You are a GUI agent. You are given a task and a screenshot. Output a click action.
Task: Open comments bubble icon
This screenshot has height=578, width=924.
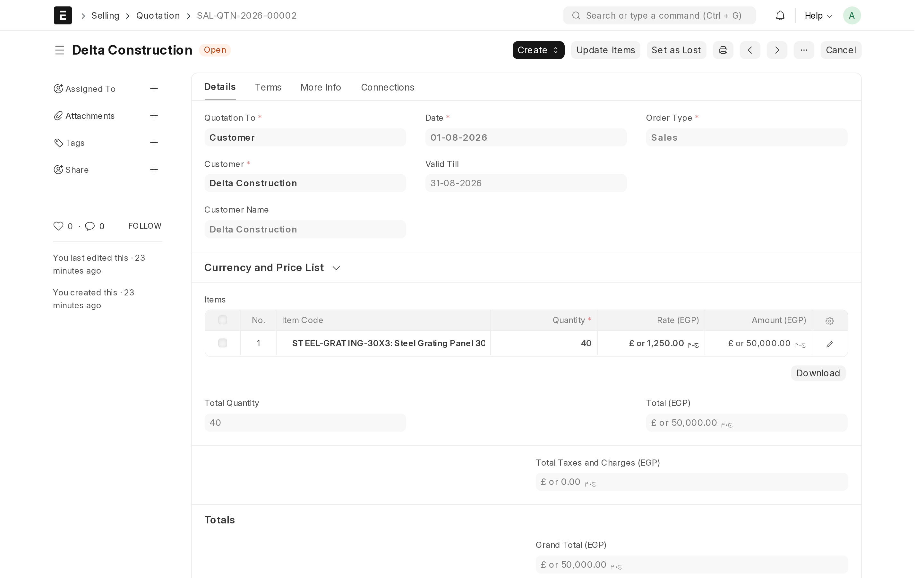pos(90,226)
